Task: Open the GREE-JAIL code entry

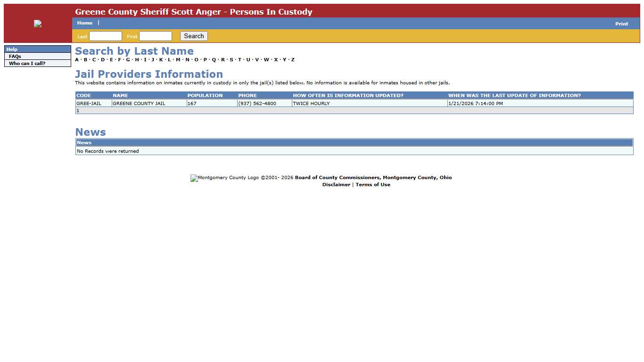Action: pyautogui.click(x=89, y=103)
